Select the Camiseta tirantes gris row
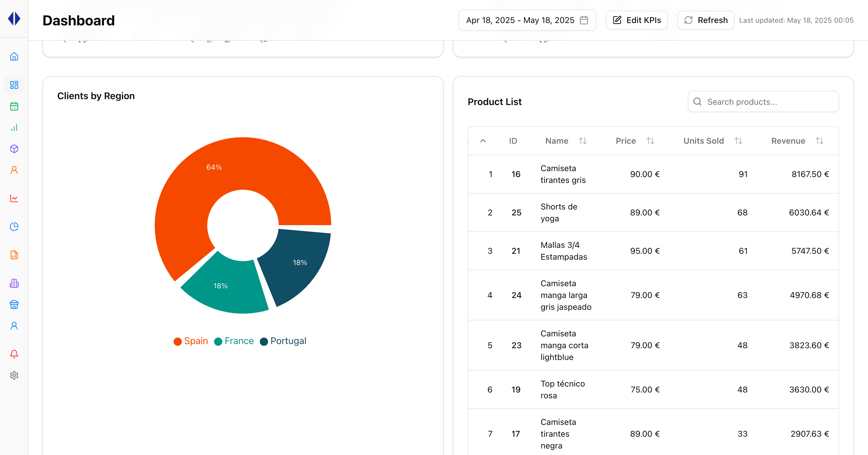The image size is (868, 455). (653, 174)
